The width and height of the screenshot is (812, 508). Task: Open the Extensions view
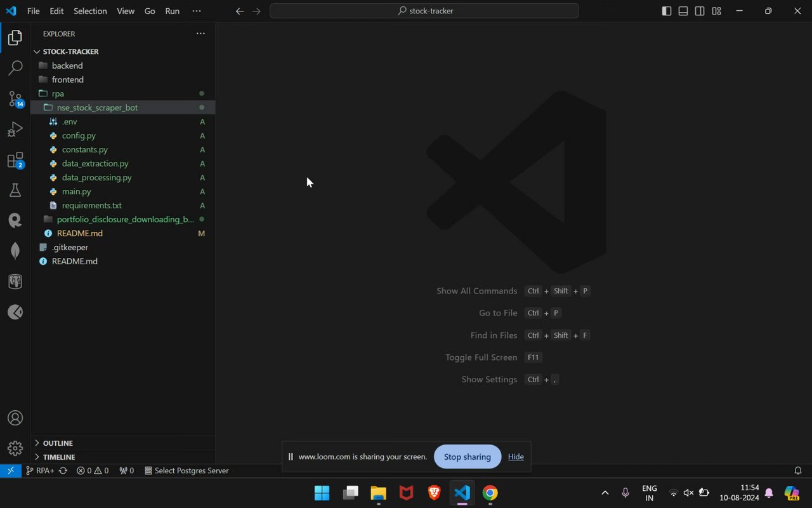point(15,160)
